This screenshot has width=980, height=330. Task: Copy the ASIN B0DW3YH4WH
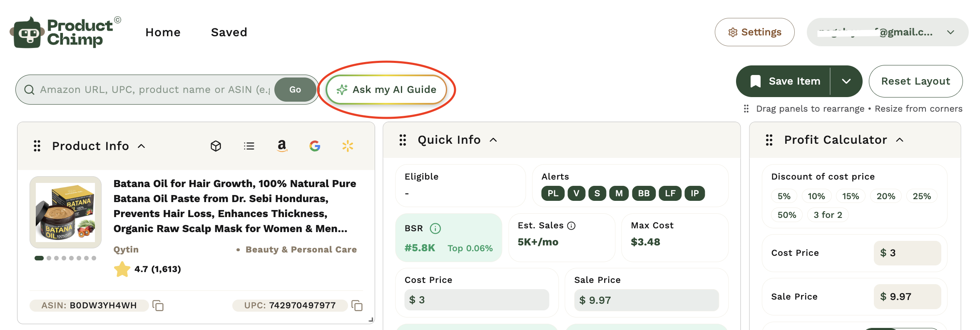pos(158,305)
